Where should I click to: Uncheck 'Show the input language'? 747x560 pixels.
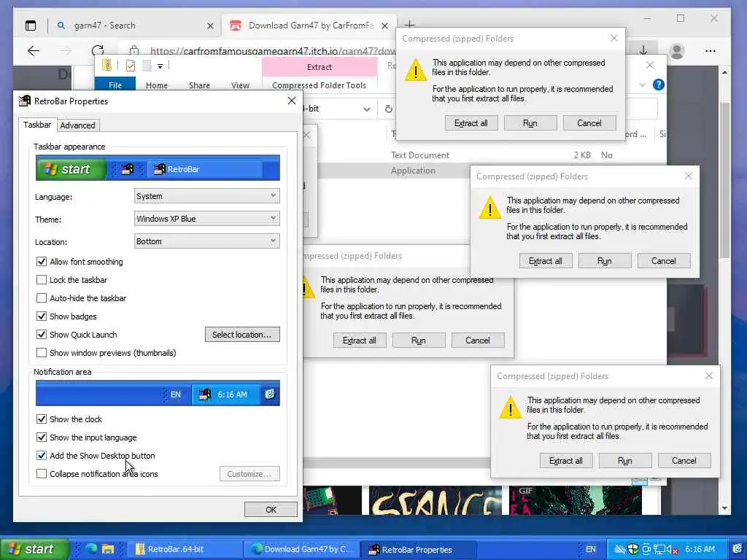pyautogui.click(x=42, y=437)
